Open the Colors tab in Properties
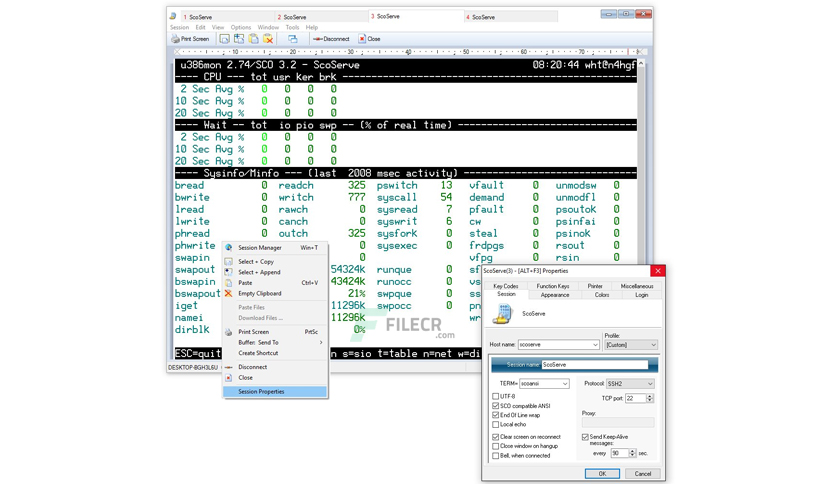Screen dimensions: 836x484 [x=602, y=295]
